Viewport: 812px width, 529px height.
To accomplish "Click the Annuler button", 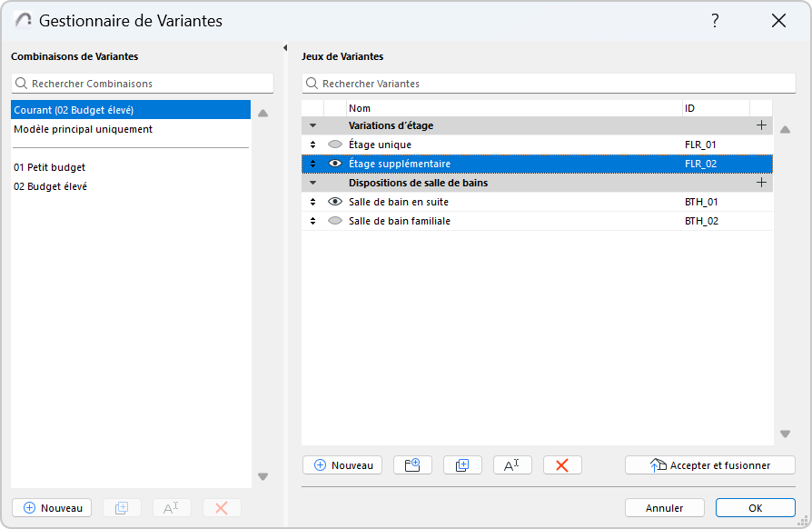I will (x=665, y=508).
